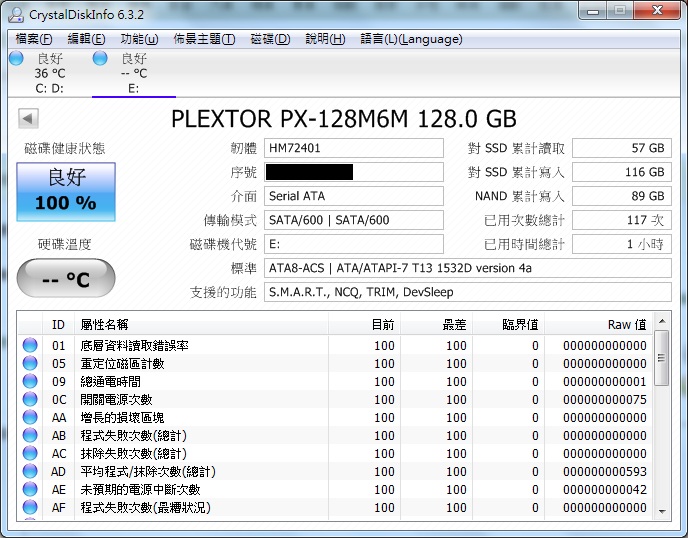Click the PLEXTOR PX-128M6M 128.0 GB title
Screen dimensions: 688x538
pyautogui.click(x=344, y=118)
